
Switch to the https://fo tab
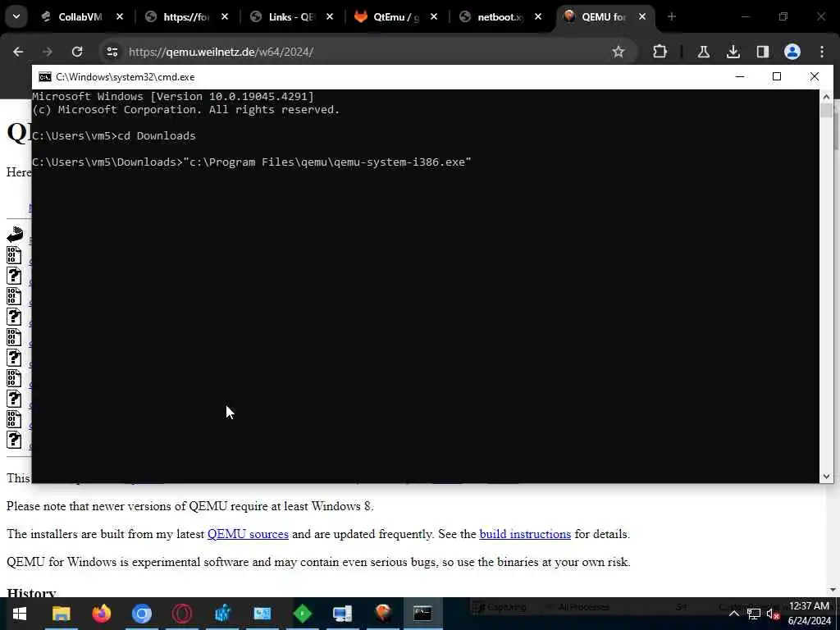click(186, 16)
